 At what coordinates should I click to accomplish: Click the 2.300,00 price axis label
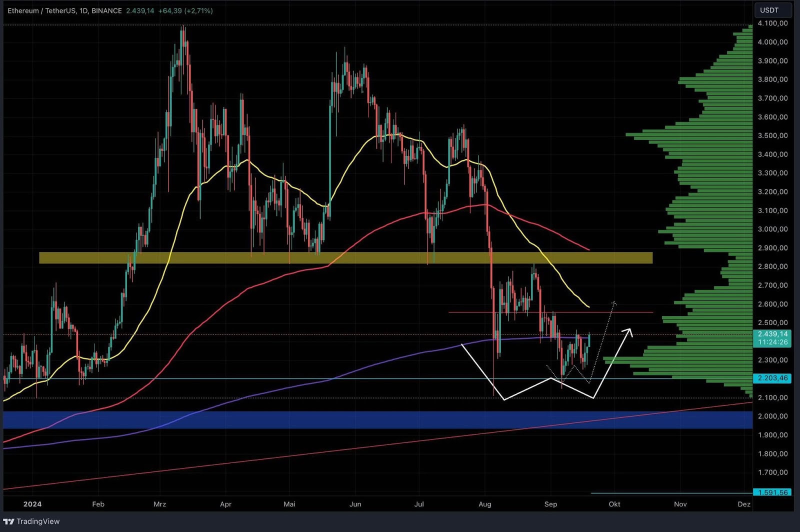pyautogui.click(x=772, y=360)
